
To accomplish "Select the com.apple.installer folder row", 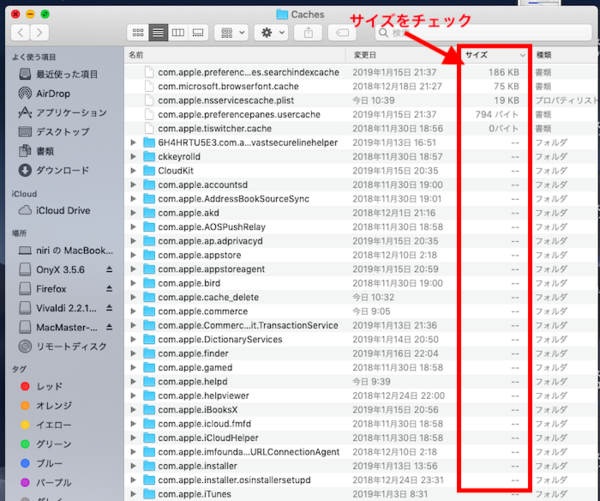I will 360,466.
